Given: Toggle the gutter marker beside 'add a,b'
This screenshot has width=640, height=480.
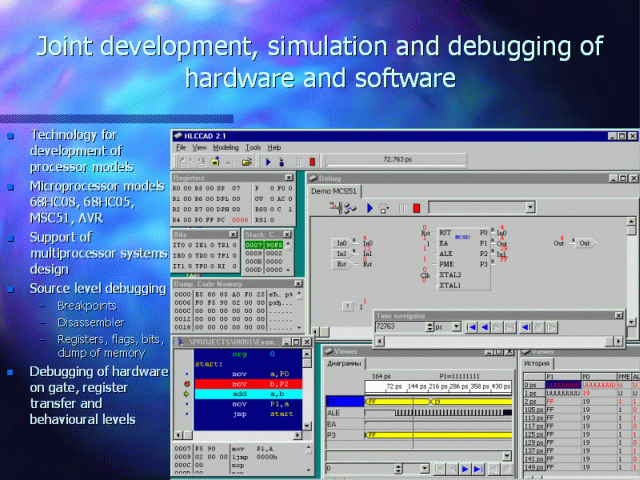Looking at the screenshot, I should (x=187, y=394).
